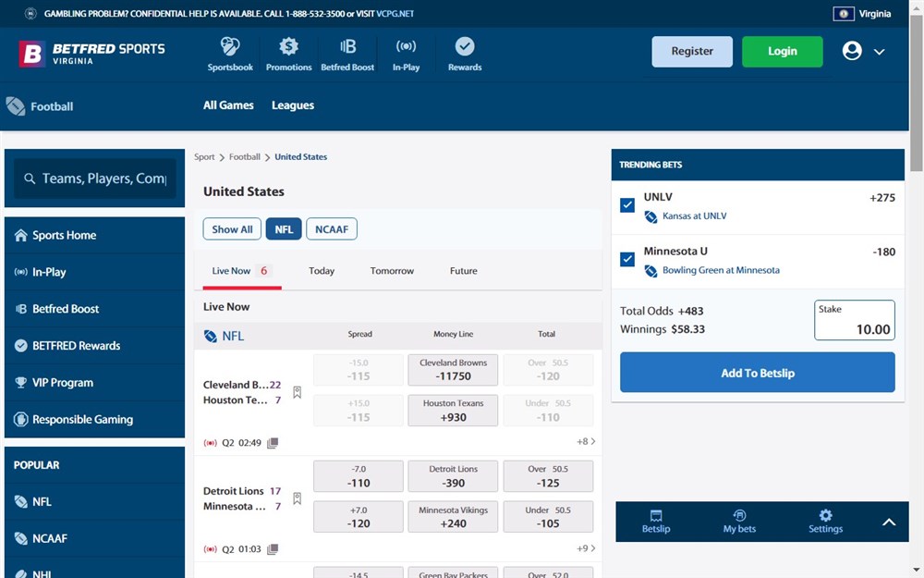Viewport: 924px width, 578px height.
Task: Bookmark the Cleveland Browns vs Houston game
Action: point(297,392)
